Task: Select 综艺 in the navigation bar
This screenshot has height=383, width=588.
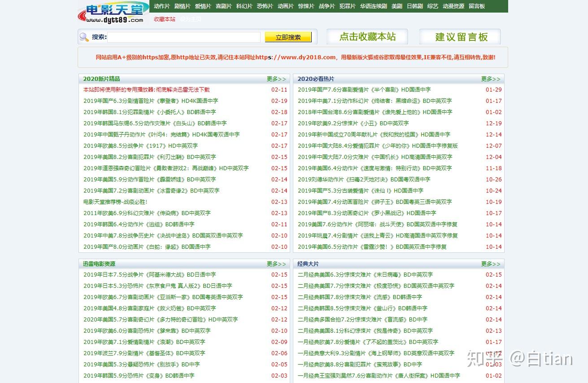Action: pos(433,6)
